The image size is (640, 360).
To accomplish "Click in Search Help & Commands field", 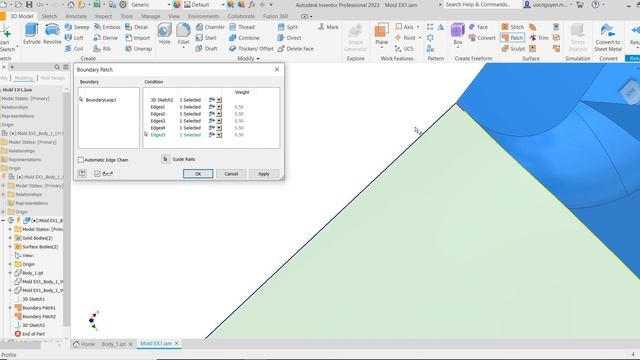I will tap(478, 5).
